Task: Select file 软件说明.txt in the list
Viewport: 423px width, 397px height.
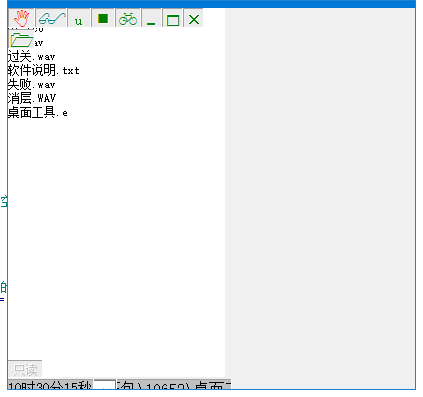Action: [43, 70]
